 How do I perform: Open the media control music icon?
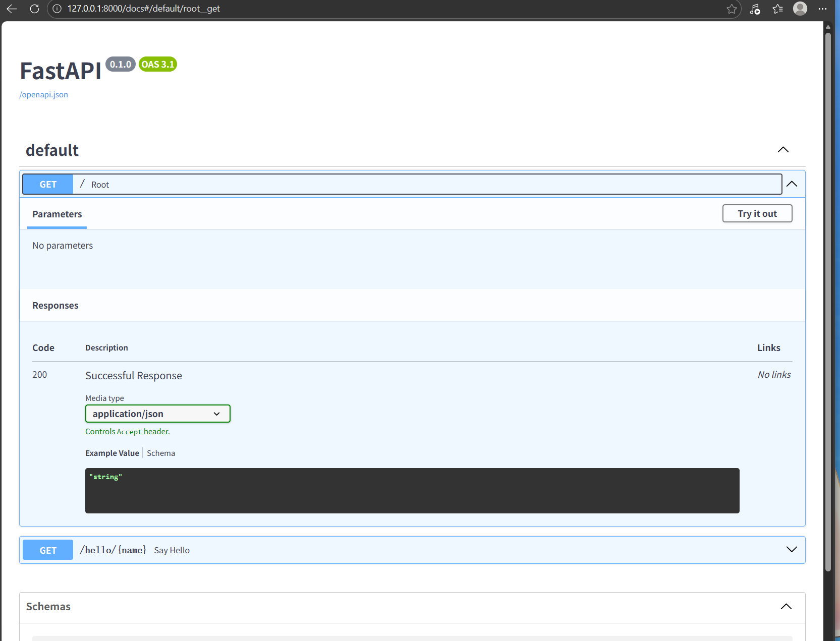pos(755,9)
